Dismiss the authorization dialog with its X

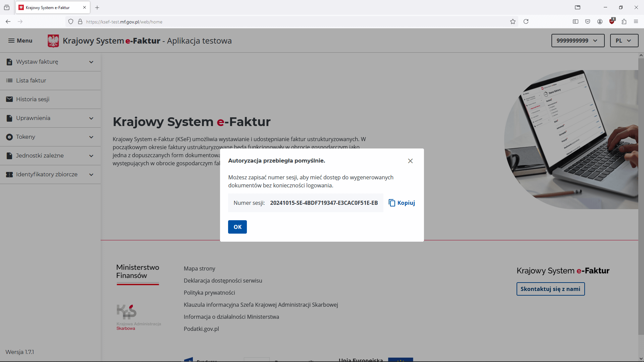pyautogui.click(x=410, y=161)
